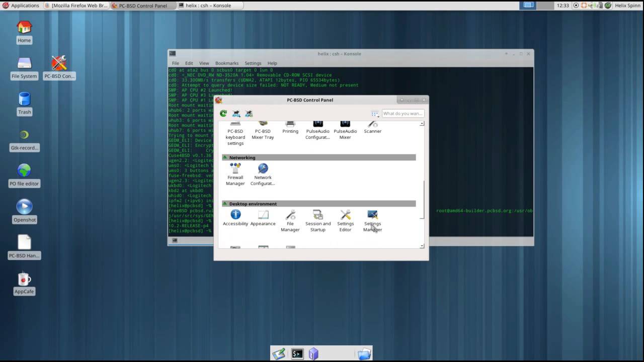
Task: Open the Appearance settings
Action: [x=263, y=218]
